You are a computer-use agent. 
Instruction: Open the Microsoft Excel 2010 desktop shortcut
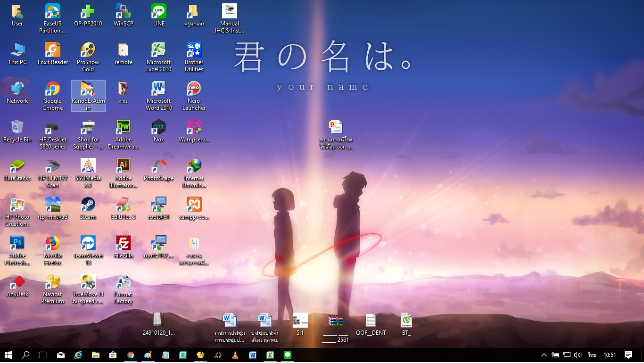pos(159,57)
